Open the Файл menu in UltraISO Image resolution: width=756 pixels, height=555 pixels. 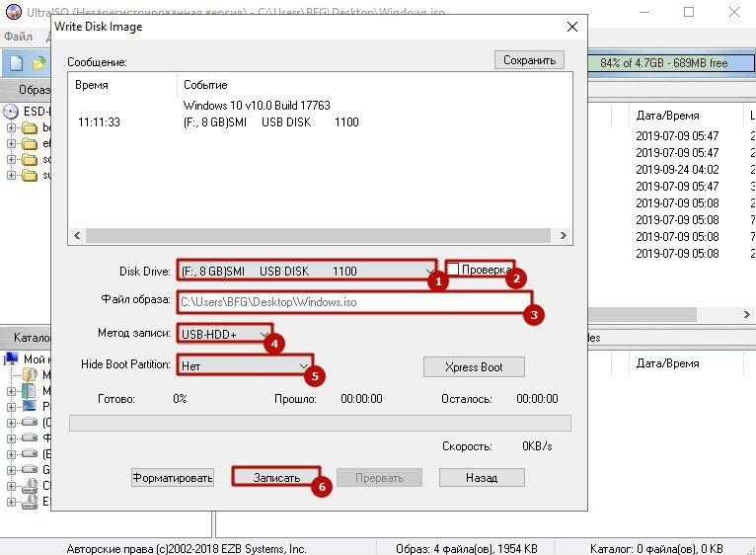coord(19,37)
